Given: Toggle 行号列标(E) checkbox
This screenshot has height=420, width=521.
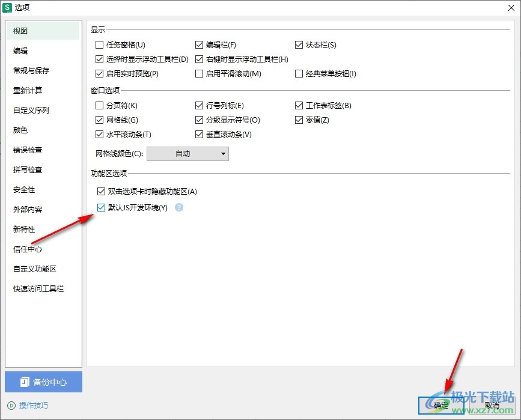Looking at the screenshot, I should pyautogui.click(x=199, y=105).
